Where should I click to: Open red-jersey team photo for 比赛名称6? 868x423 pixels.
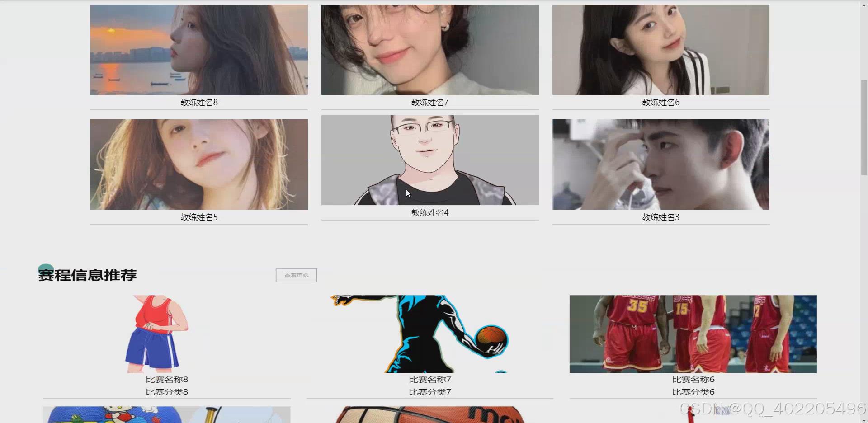click(x=693, y=334)
